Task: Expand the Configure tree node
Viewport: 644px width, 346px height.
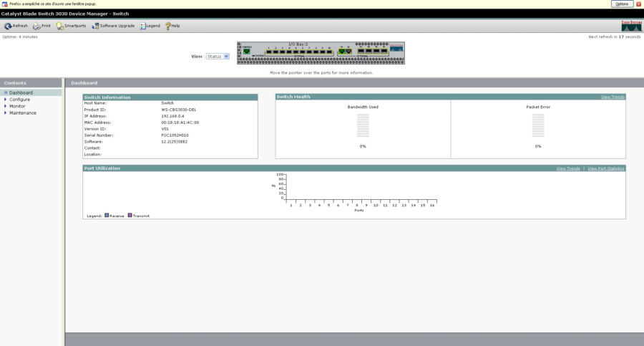Action: (5, 100)
